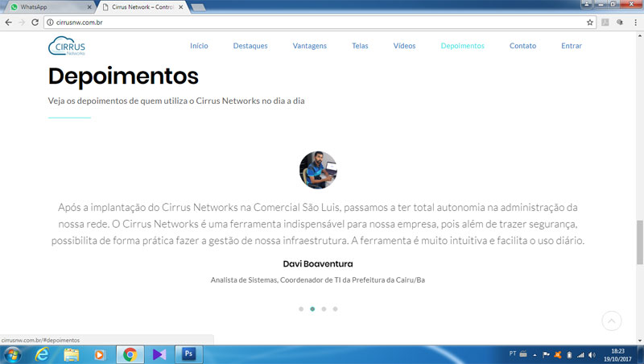Show the fourth testimonial slide dot

point(335,309)
